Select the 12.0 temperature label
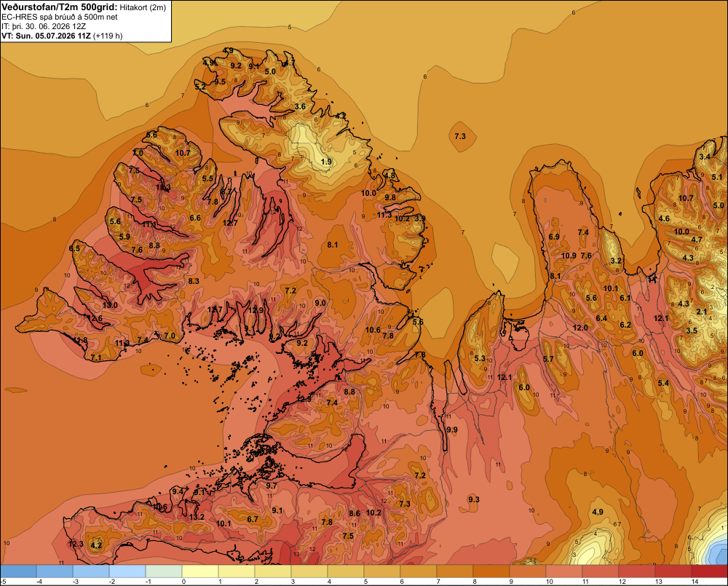The image size is (728, 586). (x=580, y=328)
